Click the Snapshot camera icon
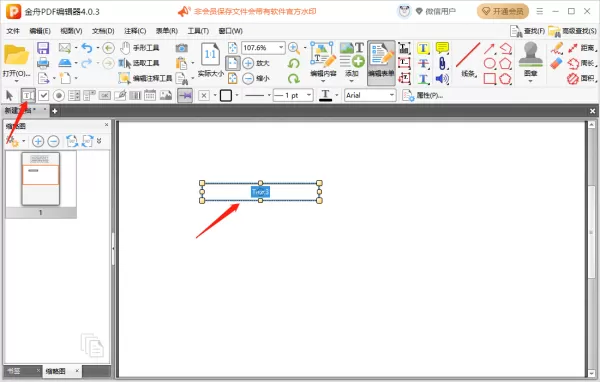600x382 pixels. click(x=181, y=48)
